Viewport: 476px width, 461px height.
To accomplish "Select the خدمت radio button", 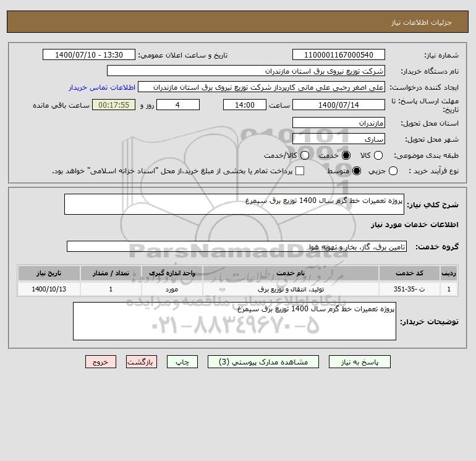I will [x=346, y=155].
